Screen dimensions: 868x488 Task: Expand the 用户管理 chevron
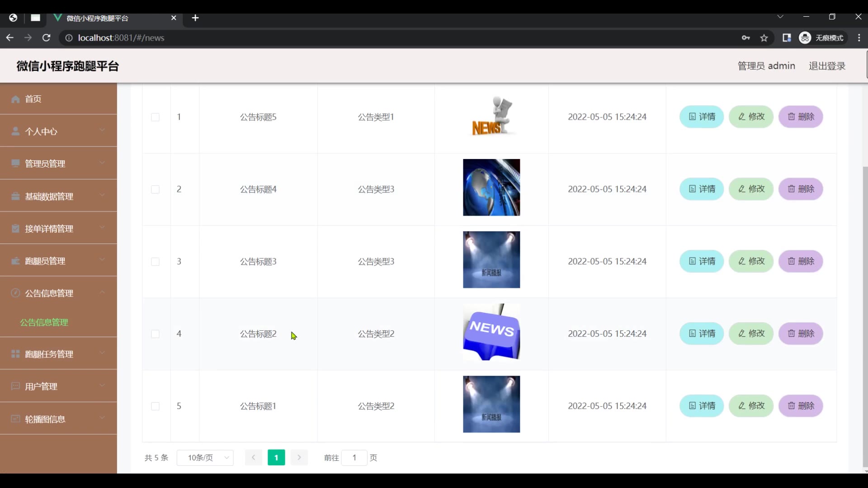(x=102, y=385)
